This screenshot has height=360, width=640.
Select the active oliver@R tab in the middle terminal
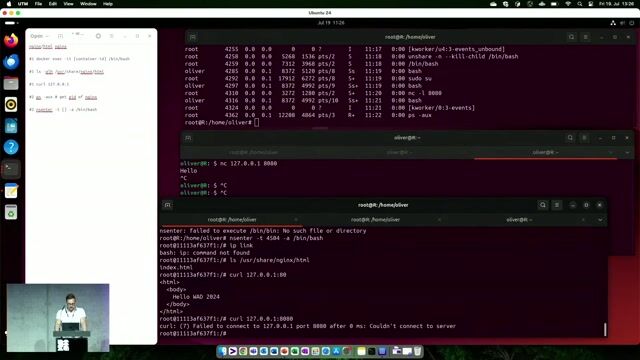point(545,152)
